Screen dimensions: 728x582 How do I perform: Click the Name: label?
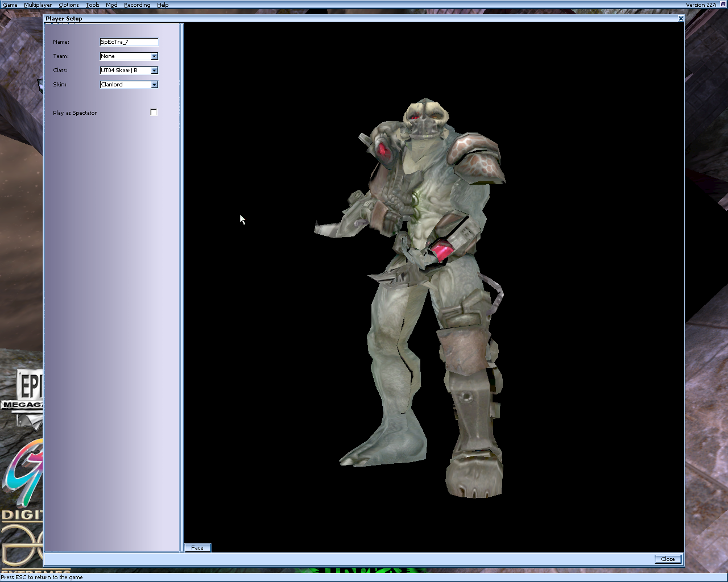61,42
